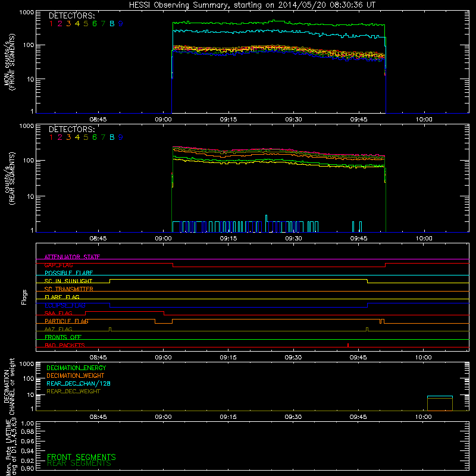Click the SC_TRANSMITTER flag label
This screenshot has height=476, width=476.
pos(69,289)
